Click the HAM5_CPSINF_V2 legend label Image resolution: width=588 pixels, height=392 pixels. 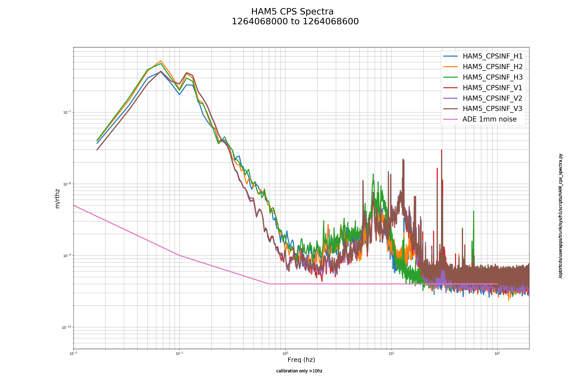click(x=492, y=98)
